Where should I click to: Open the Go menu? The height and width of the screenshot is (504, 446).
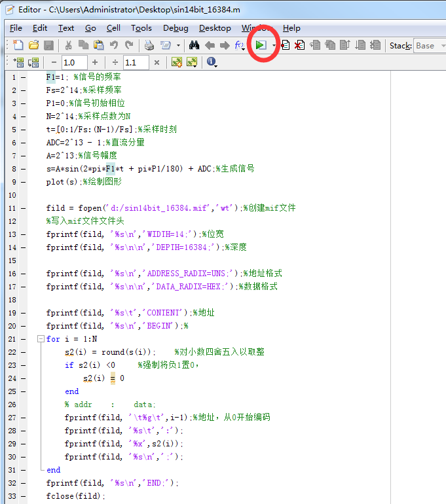90,28
